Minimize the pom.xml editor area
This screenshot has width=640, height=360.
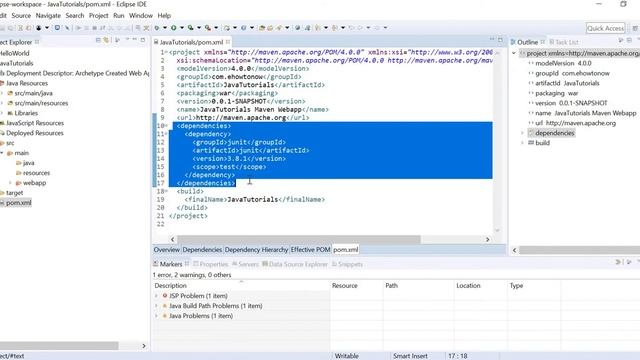point(492,39)
